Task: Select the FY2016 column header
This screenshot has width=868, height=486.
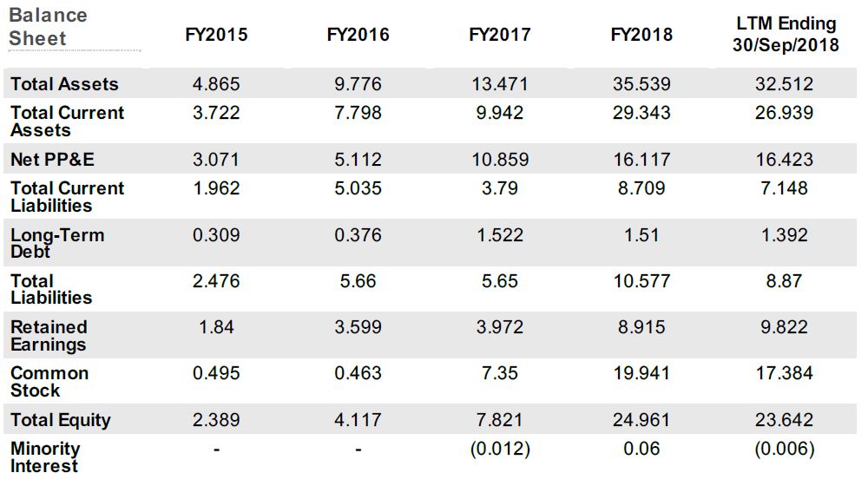Action: coord(358,35)
